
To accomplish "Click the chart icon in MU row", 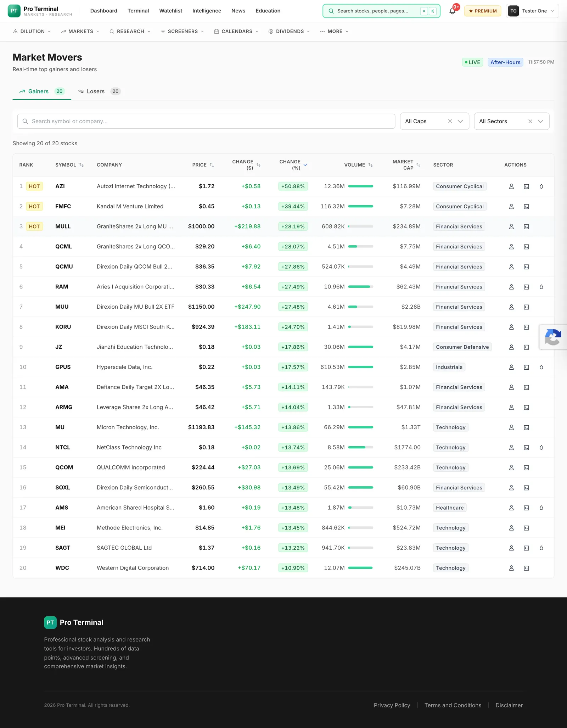I will click(527, 427).
